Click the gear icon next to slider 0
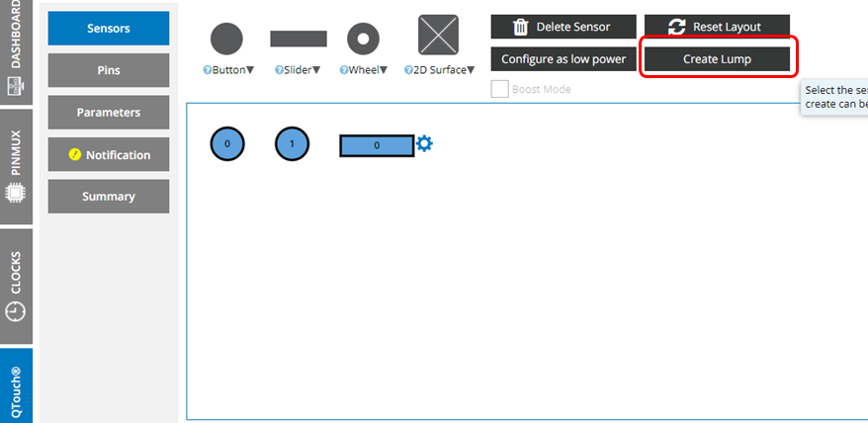 tap(425, 144)
